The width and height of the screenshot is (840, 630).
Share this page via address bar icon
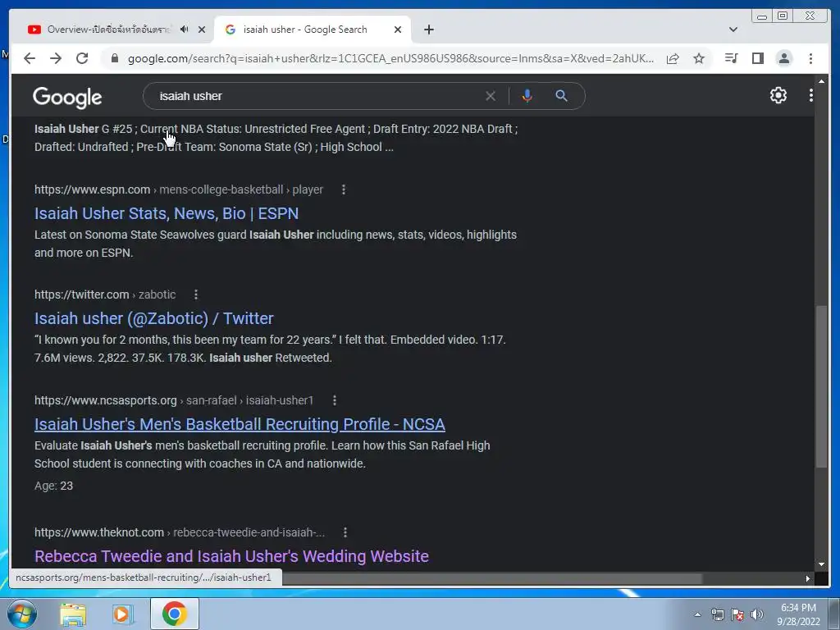[x=673, y=58]
